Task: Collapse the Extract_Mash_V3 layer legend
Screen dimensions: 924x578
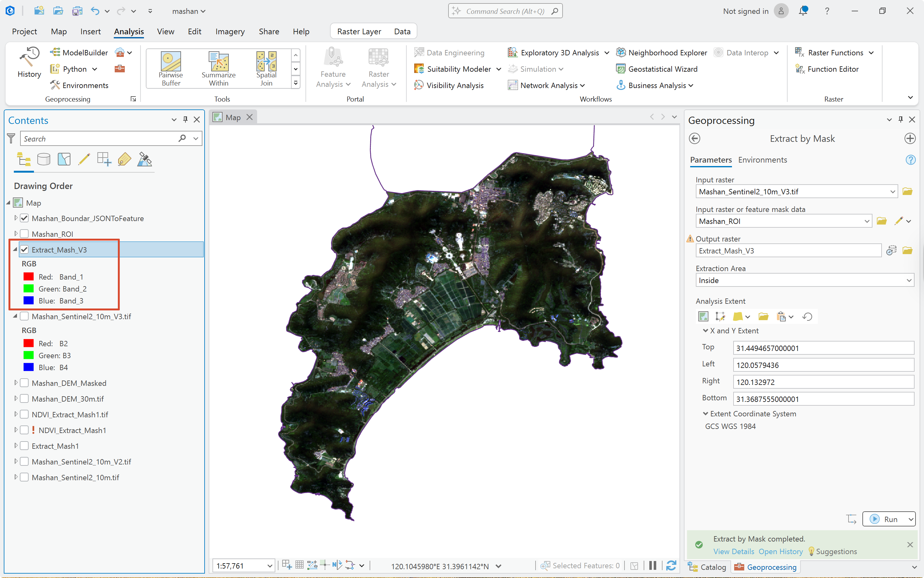Action: click(15, 249)
